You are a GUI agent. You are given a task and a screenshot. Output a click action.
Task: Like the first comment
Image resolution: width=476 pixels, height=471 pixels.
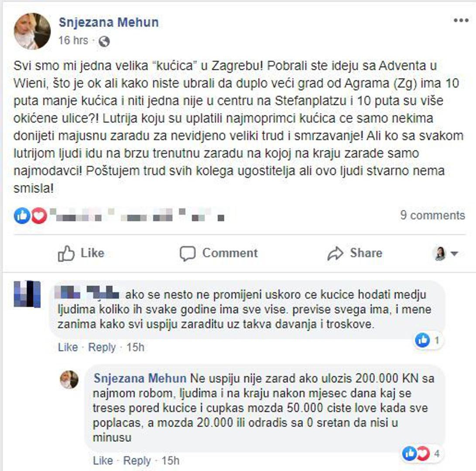[68, 347]
